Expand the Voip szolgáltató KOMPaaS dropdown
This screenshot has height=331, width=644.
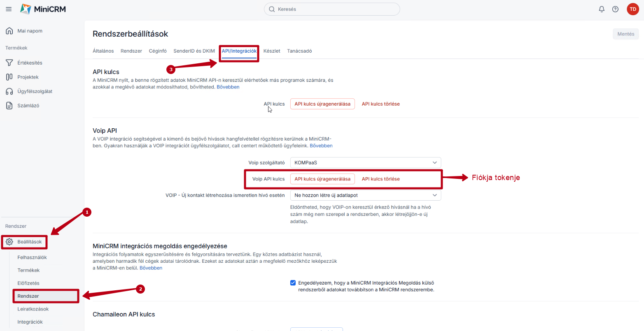(x=366, y=162)
